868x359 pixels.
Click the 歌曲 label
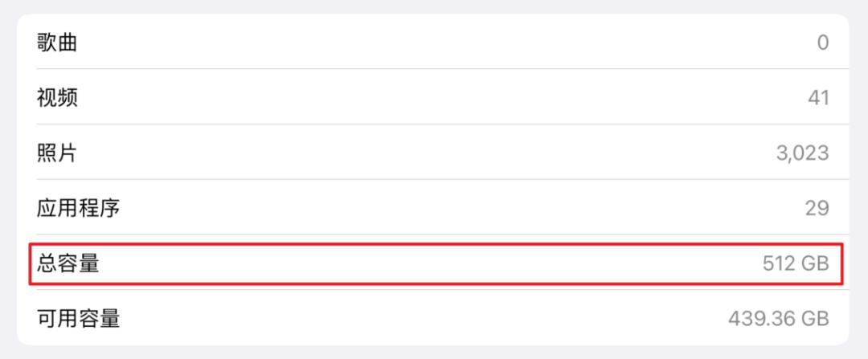click(x=57, y=43)
